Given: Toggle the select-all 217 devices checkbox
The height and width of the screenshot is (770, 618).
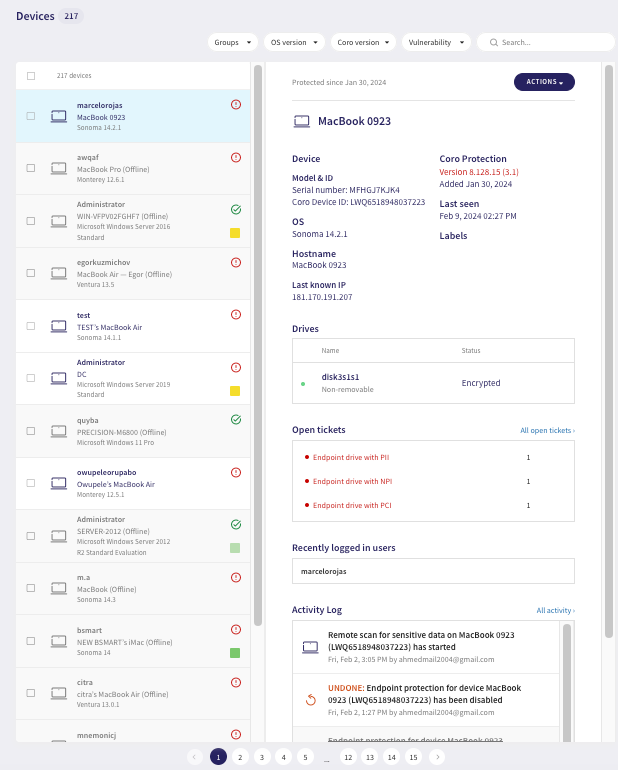Looking at the screenshot, I should 31,76.
